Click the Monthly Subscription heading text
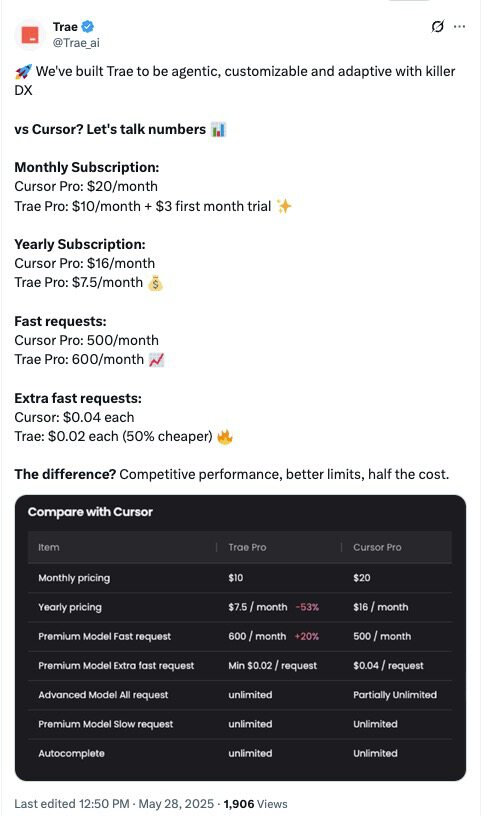 coord(87,168)
